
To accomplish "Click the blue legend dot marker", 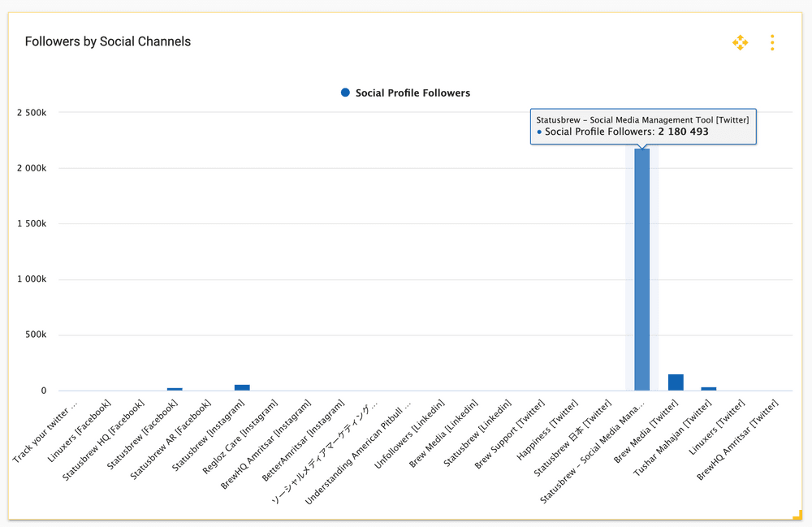I will pyautogui.click(x=346, y=93).
